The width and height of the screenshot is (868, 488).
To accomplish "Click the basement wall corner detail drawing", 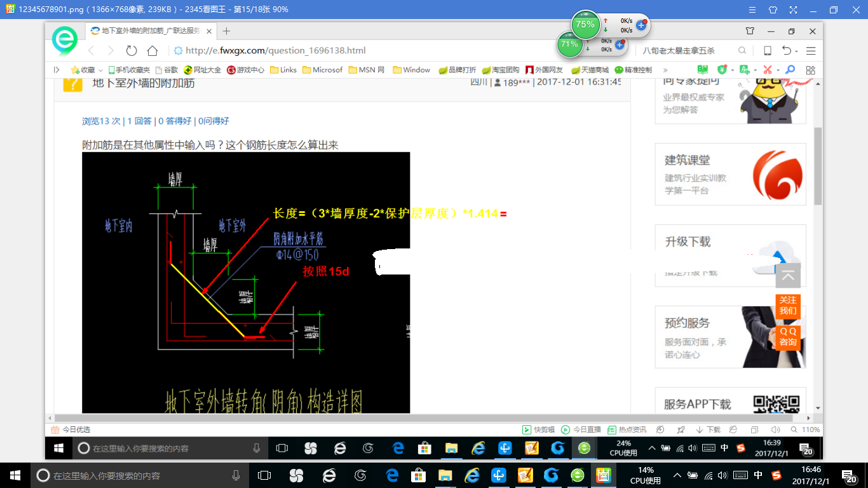I will click(x=246, y=283).
